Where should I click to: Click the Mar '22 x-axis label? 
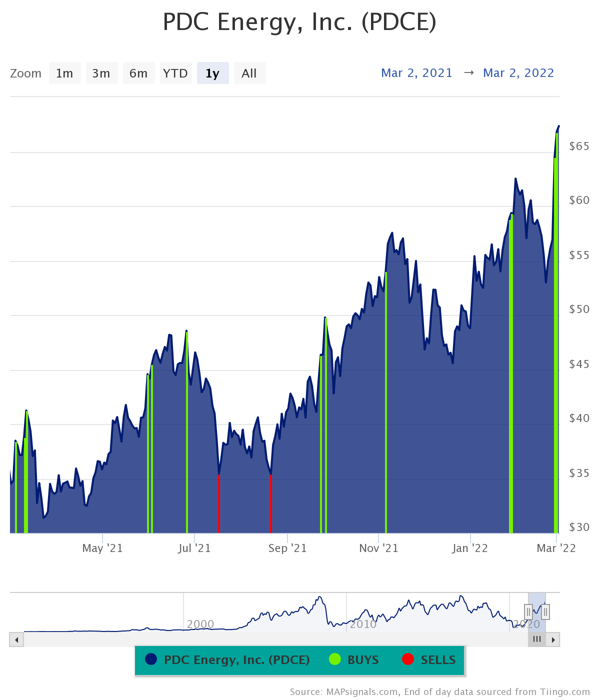click(x=556, y=548)
